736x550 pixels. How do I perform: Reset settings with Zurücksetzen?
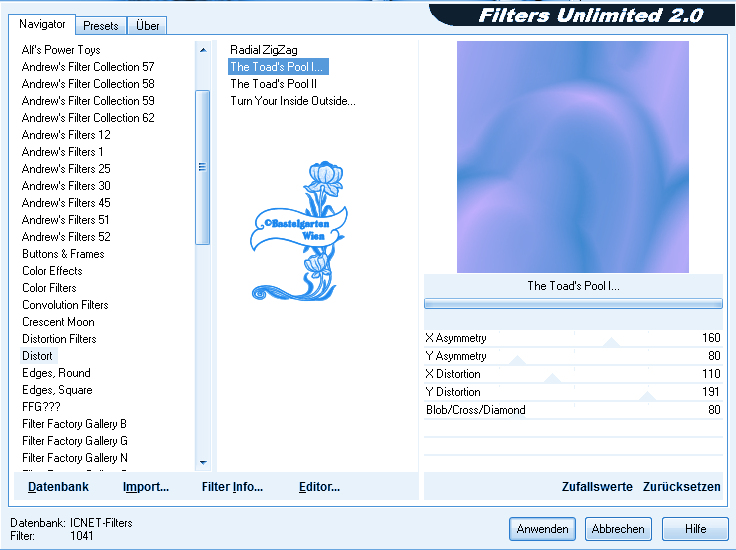pyautogui.click(x=682, y=487)
